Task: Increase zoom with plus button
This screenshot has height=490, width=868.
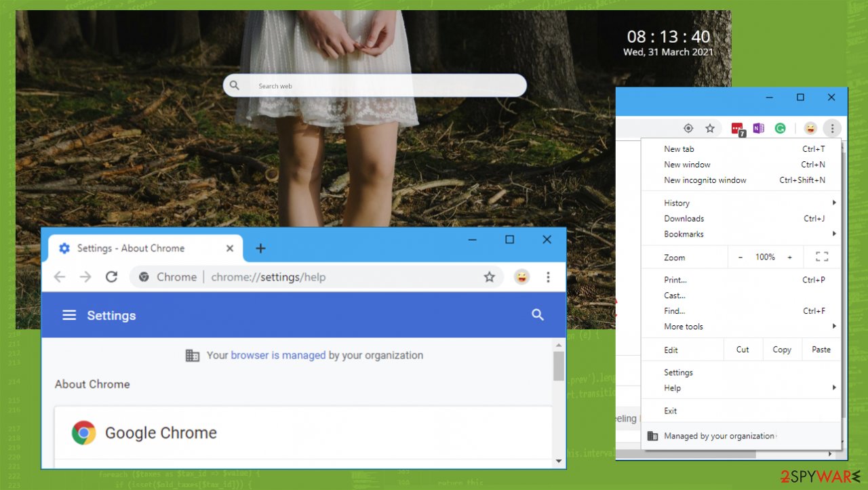Action: tap(790, 257)
